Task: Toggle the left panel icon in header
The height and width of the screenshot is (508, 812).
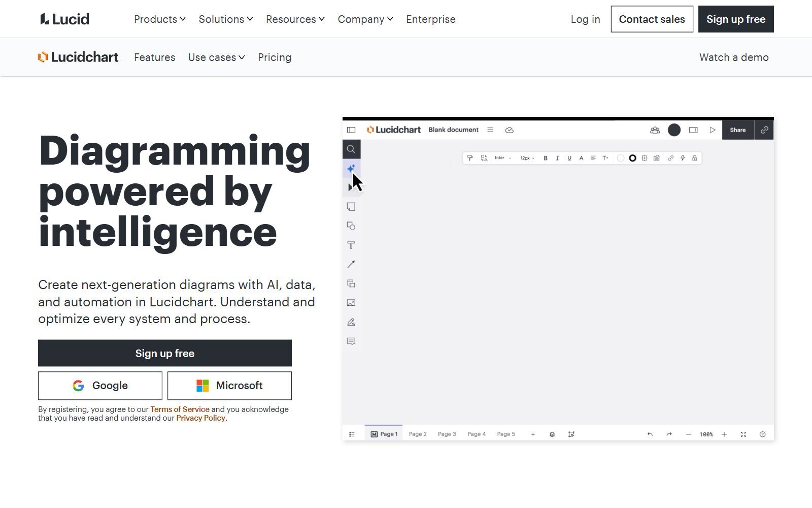Action: (351, 130)
